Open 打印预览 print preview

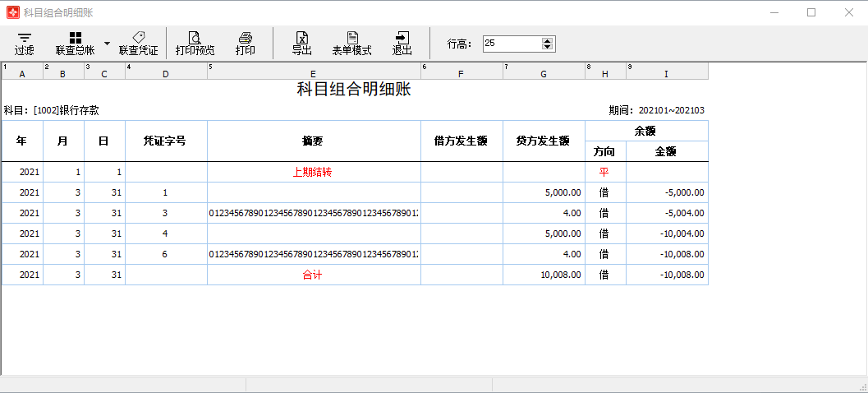tap(195, 43)
